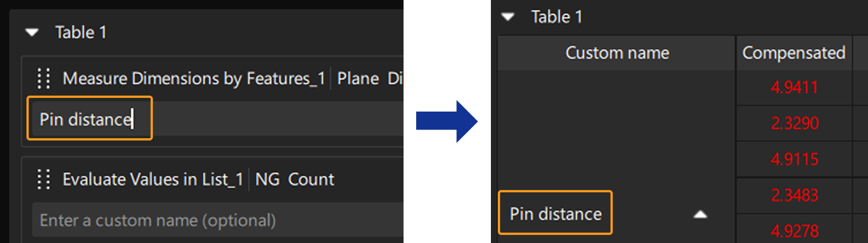Screen dimensions: 868x243
Task: Select the 2.3290 compensated value cell
Action: point(794,123)
